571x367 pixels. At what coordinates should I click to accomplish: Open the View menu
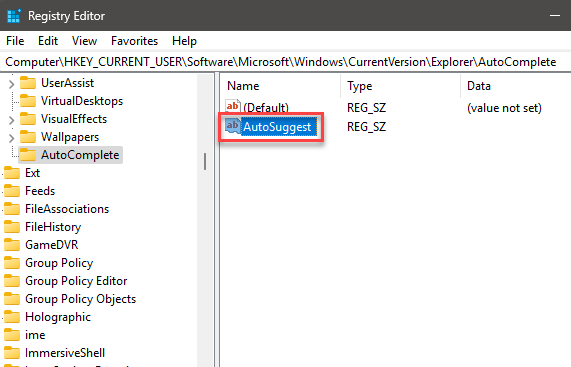[x=84, y=41]
